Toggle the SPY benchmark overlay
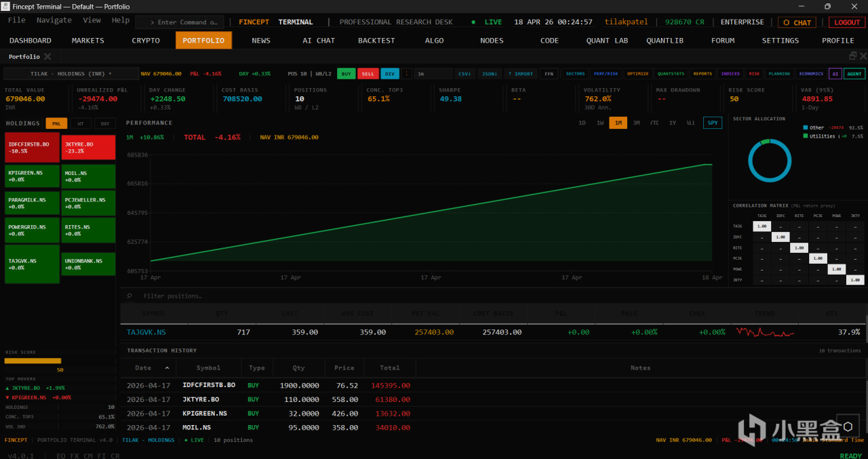 [713, 123]
